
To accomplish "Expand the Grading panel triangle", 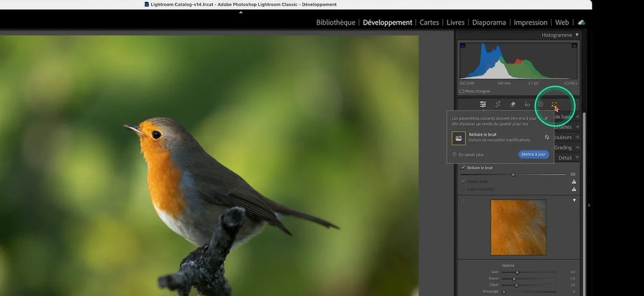I will 577,148.
